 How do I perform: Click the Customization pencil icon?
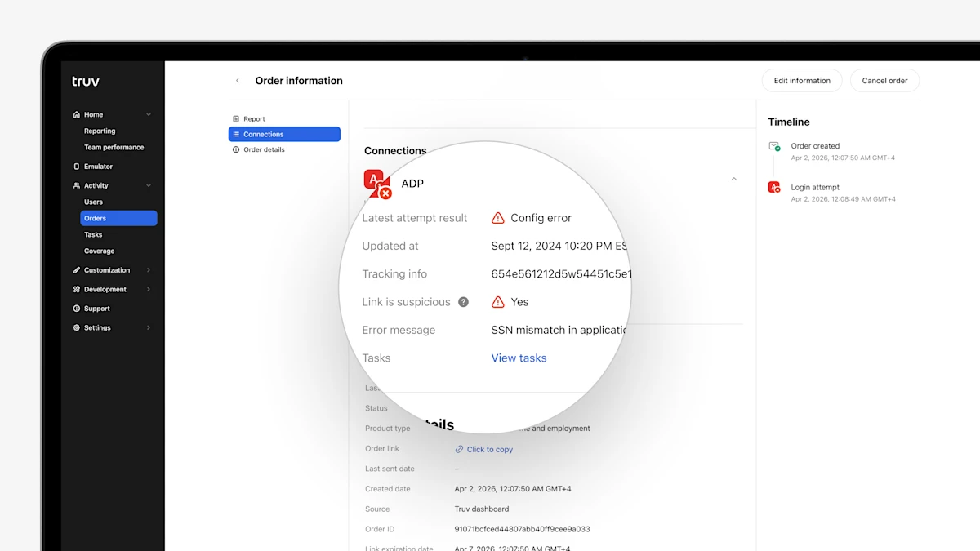pos(77,270)
